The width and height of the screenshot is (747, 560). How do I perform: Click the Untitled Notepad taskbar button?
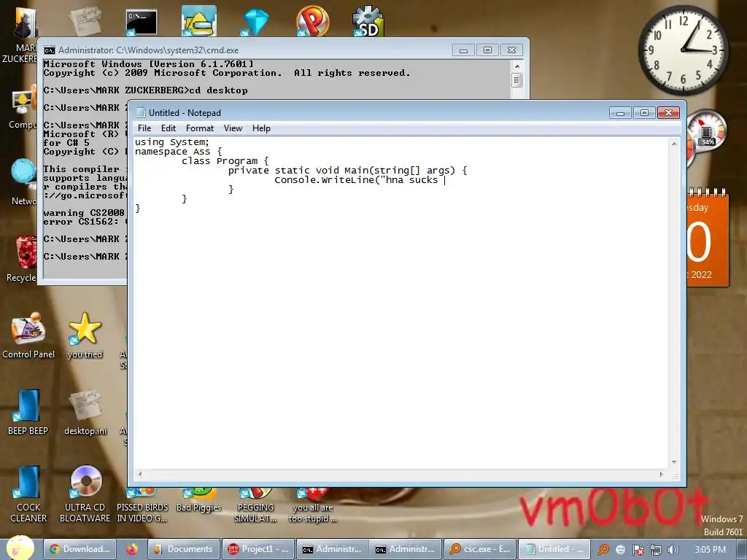point(554,549)
